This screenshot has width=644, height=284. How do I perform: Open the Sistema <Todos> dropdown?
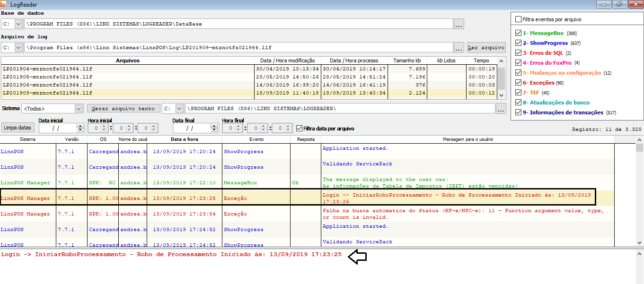click(79, 109)
